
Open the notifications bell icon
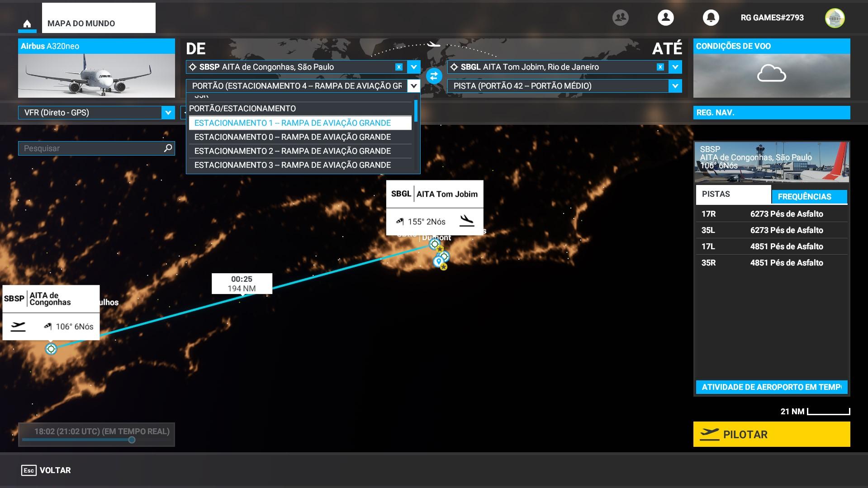(x=711, y=18)
